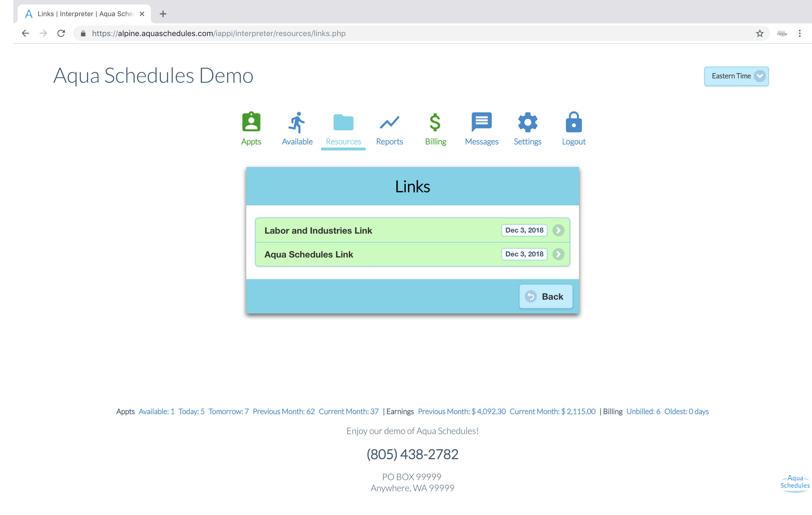The width and height of the screenshot is (812, 515).
Task: Select the Links Interpreter browser tab
Action: (x=84, y=14)
